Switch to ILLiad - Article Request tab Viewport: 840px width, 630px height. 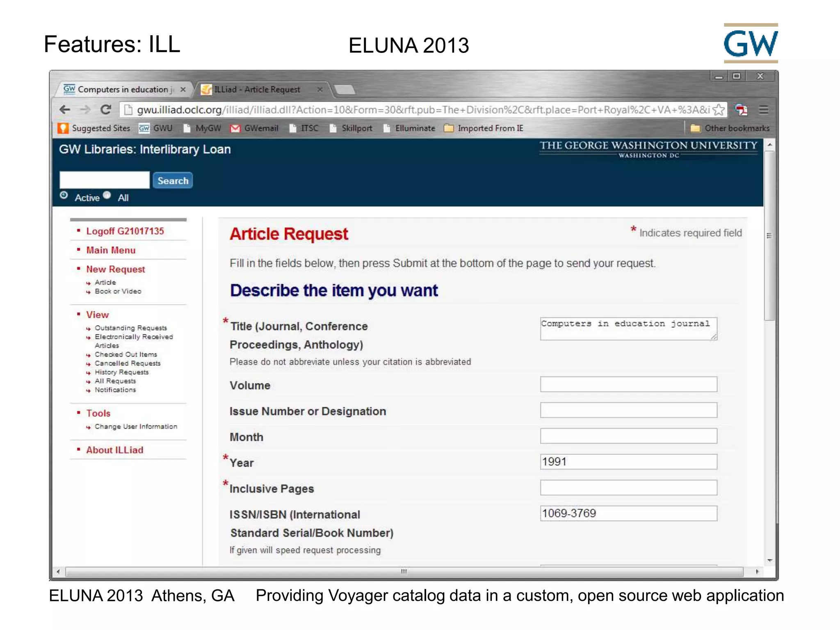point(262,89)
